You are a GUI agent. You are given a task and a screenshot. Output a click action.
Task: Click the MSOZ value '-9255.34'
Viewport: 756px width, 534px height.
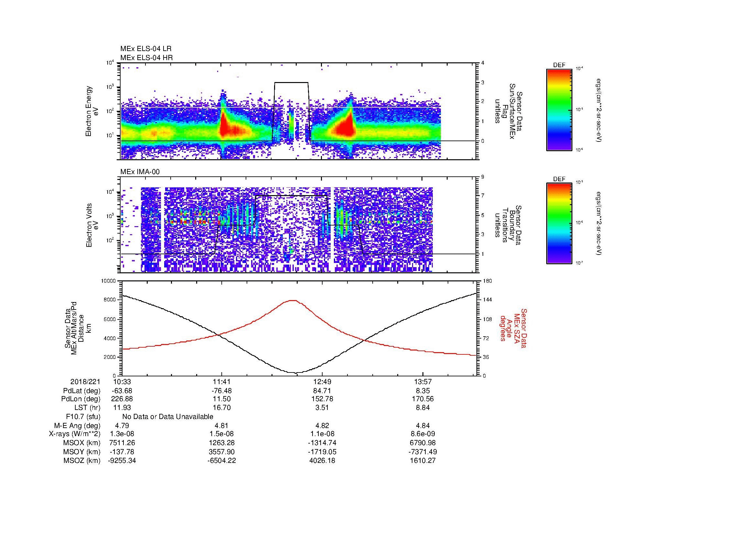(122, 461)
